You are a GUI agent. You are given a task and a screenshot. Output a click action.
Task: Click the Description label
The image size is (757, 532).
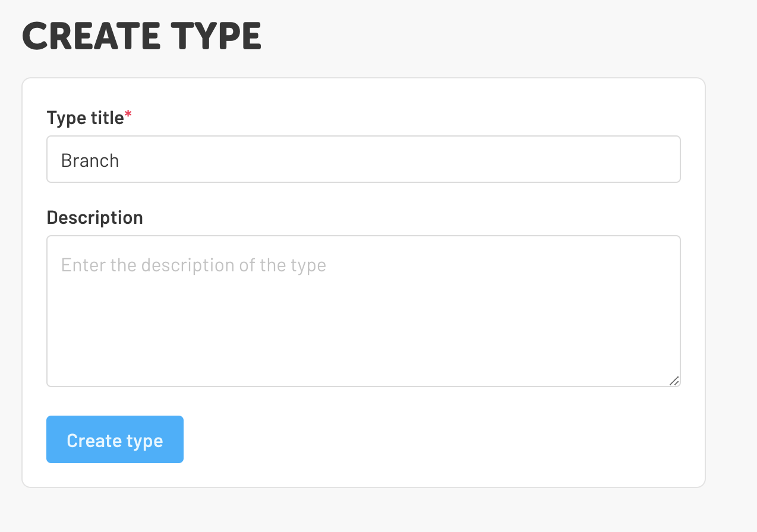point(94,217)
